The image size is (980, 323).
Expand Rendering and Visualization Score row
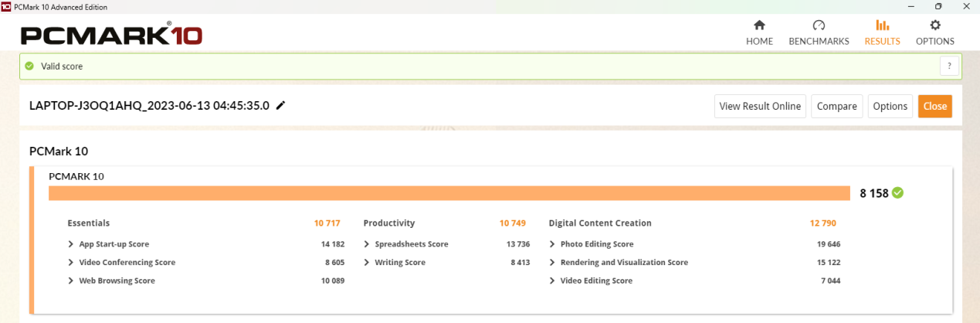point(552,263)
